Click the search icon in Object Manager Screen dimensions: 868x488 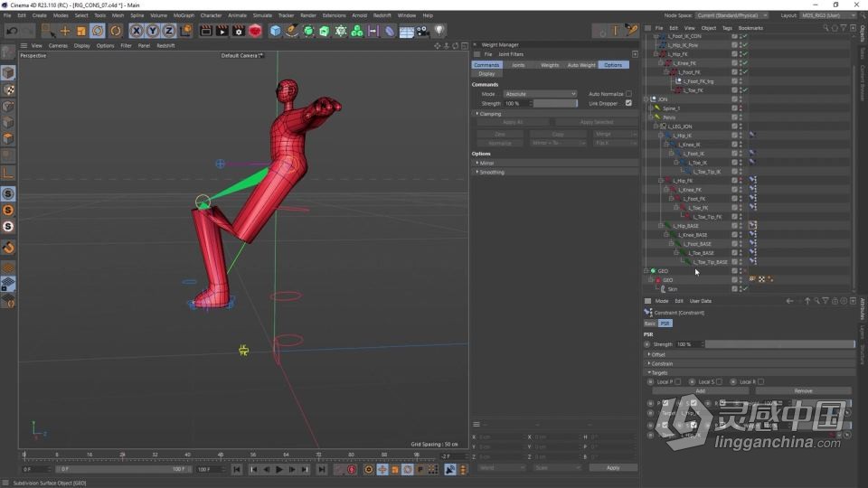click(826, 28)
